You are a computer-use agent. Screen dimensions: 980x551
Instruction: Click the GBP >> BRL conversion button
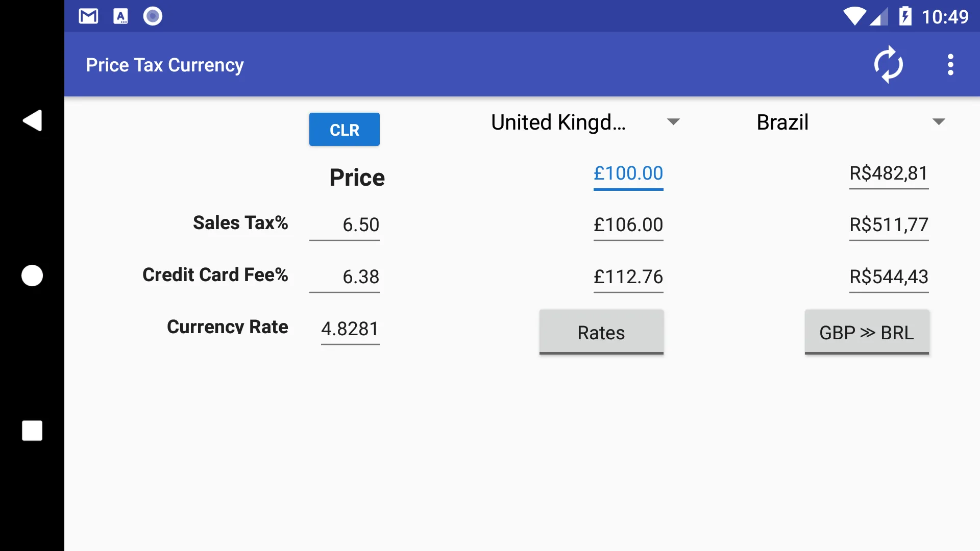click(866, 332)
